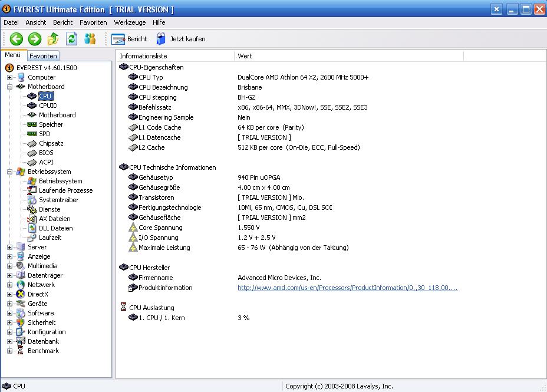
Task: Select the CPU Typ row
Action: [x=248, y=77]
